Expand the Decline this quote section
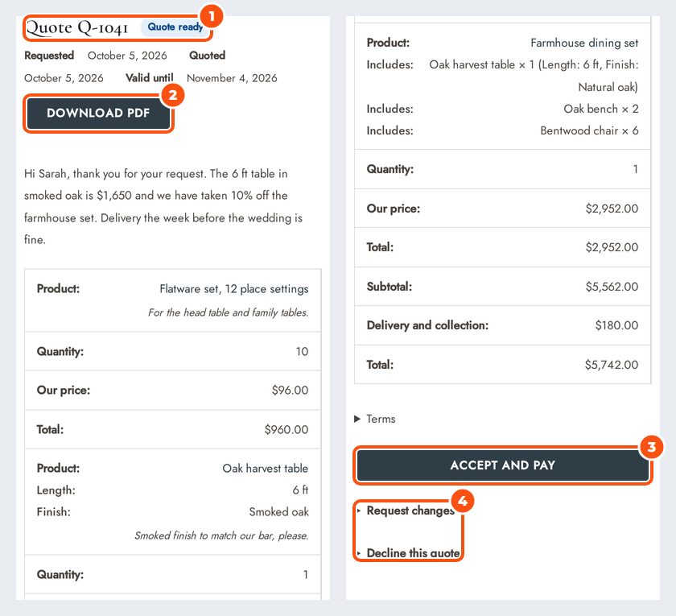This screenshot has height=616, width=676. click(x=409, y=553)
